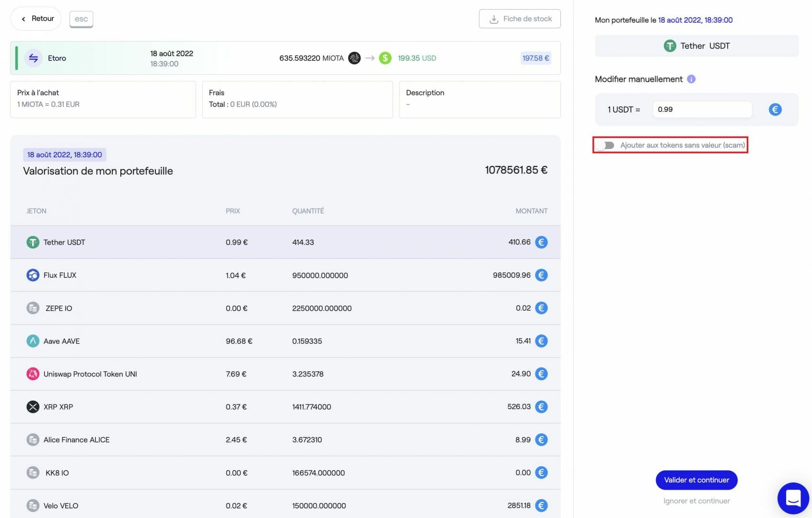Screen dimensions: 812x518
Task: Click the 635.593220 MIOTA amount
Action: click(x=312, y=59)
